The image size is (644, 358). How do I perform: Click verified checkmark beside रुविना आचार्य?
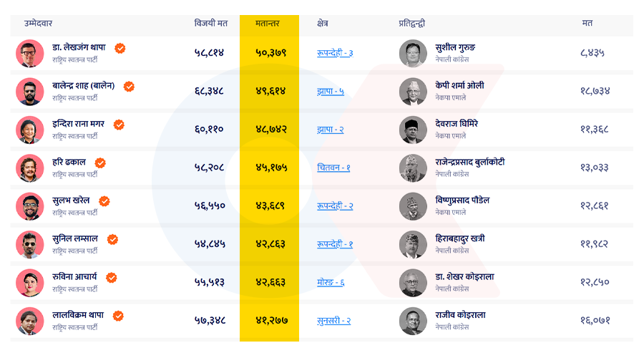point(111,277)
